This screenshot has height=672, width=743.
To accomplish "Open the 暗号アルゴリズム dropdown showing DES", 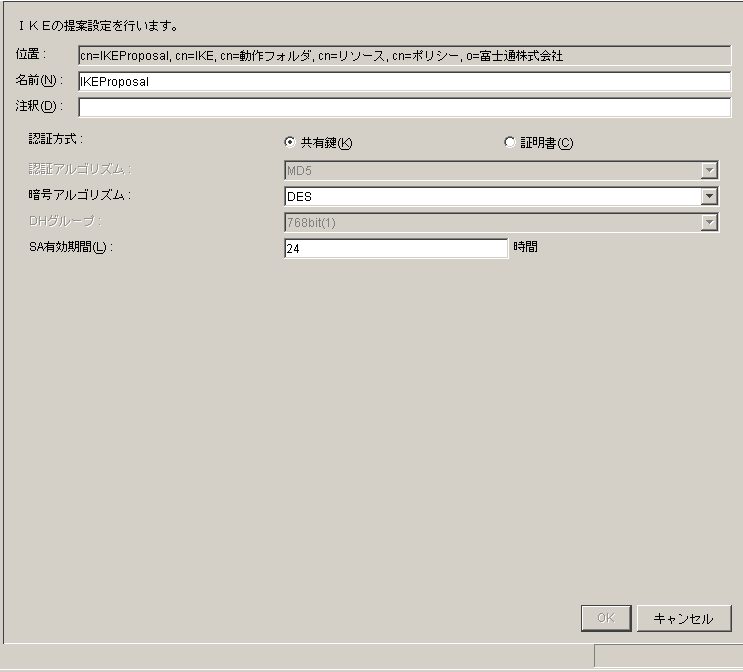I will [x=501, y=197].
